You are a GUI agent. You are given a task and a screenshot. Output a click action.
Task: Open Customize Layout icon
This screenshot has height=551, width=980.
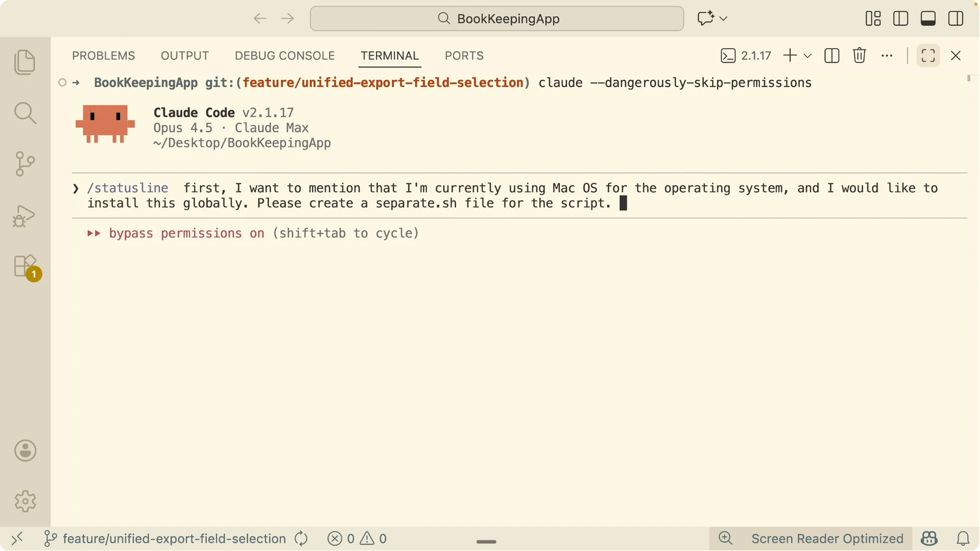coord(873,19)
